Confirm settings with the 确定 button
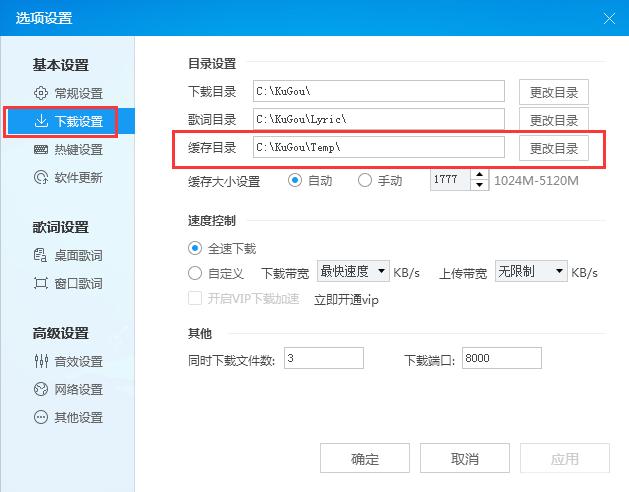 point(365,458)
